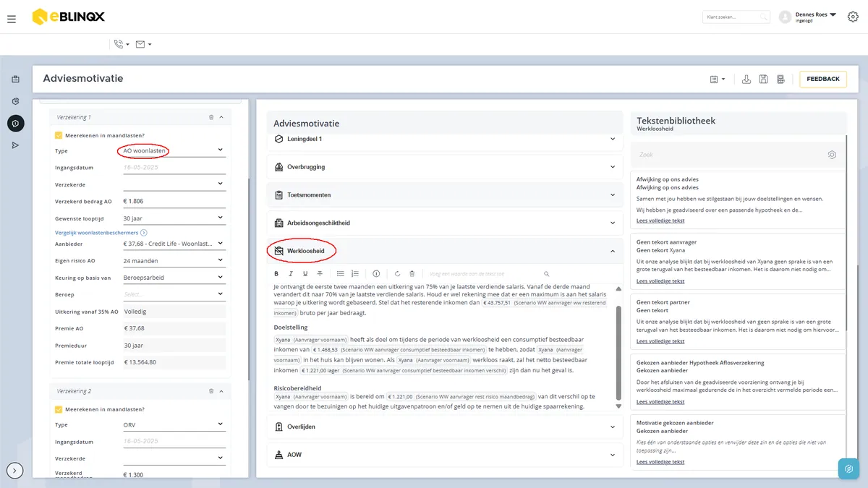Apply strikethrough formatting in text editor
868x488 pixels.
320,274
